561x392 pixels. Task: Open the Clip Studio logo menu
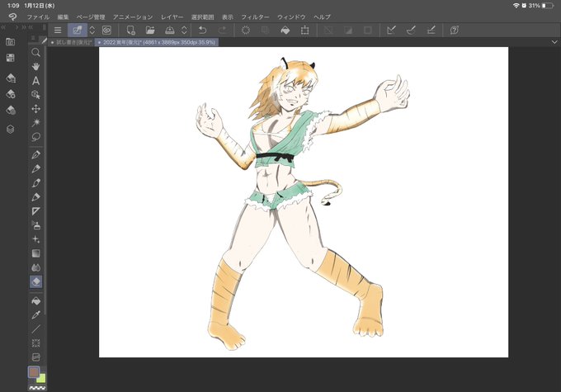(13, 17)
